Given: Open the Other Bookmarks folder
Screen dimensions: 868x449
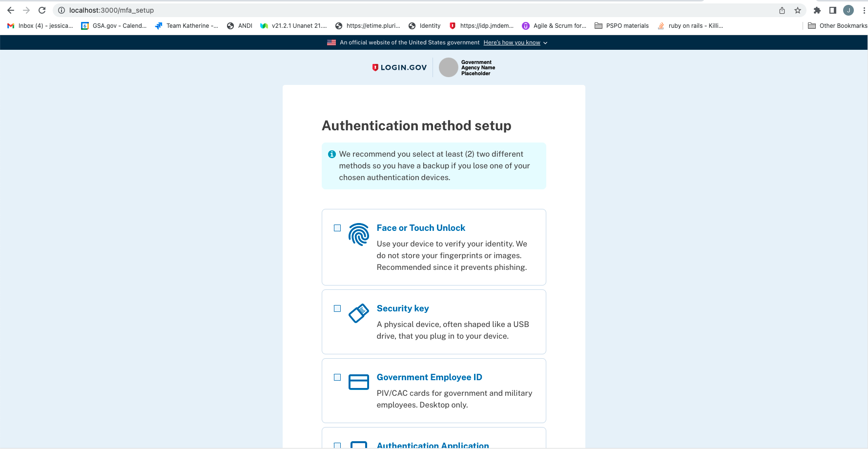Looking at the screenshot, I should click(838, 26).
